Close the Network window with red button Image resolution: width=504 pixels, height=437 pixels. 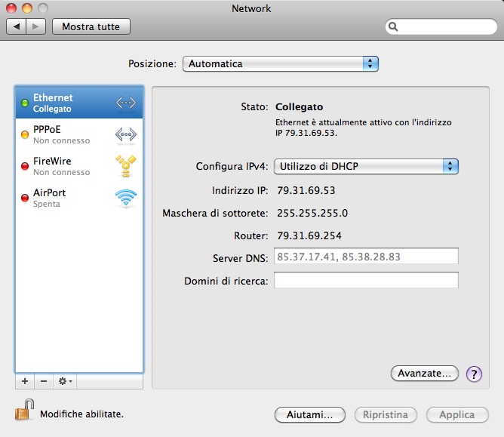11,8
